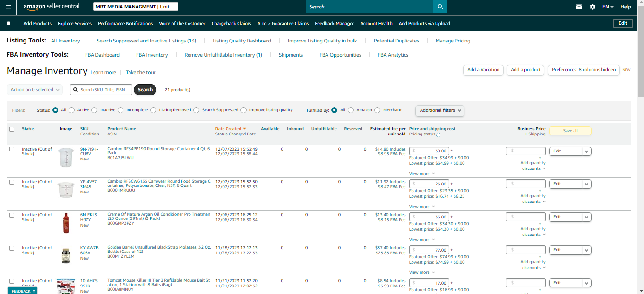
Task: Open Manage Pricing link
Action: [x=453, y=41]
